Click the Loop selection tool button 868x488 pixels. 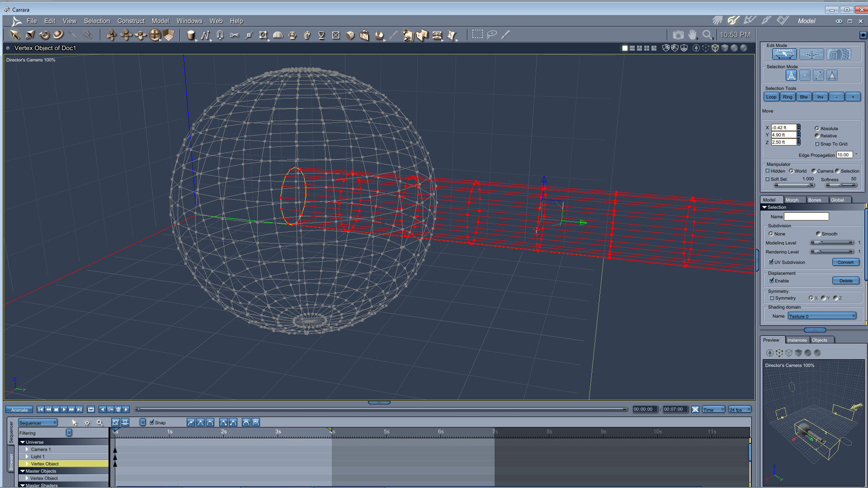pos(771,97)
